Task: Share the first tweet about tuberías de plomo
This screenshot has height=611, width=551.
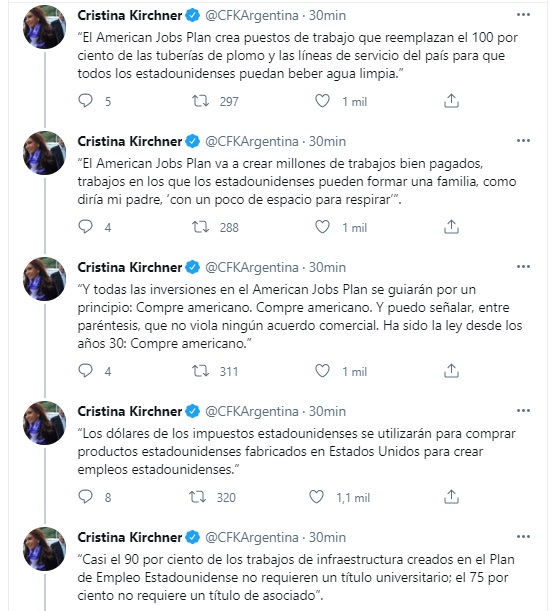Action: click(x=451, y=101)
